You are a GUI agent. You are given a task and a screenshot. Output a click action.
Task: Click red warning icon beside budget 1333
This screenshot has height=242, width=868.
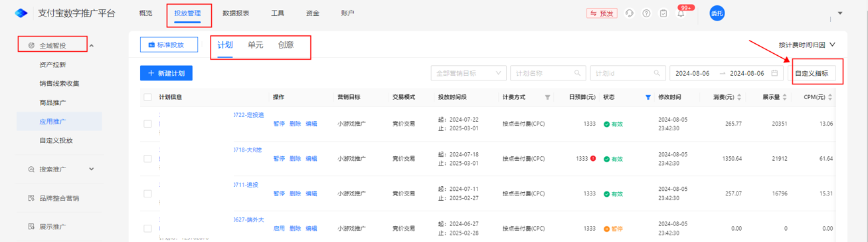pos(592,159)
